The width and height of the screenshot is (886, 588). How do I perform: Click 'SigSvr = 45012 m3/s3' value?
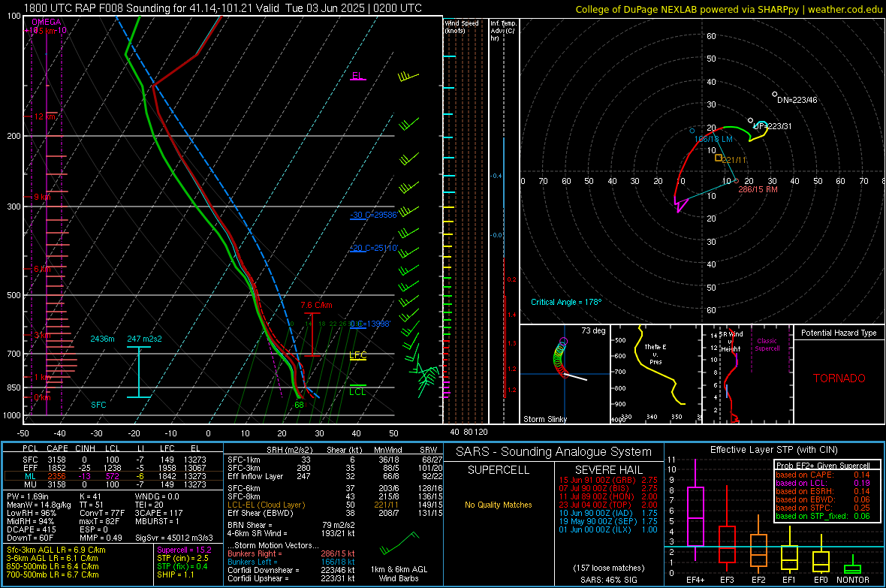(x=174, y=538)
